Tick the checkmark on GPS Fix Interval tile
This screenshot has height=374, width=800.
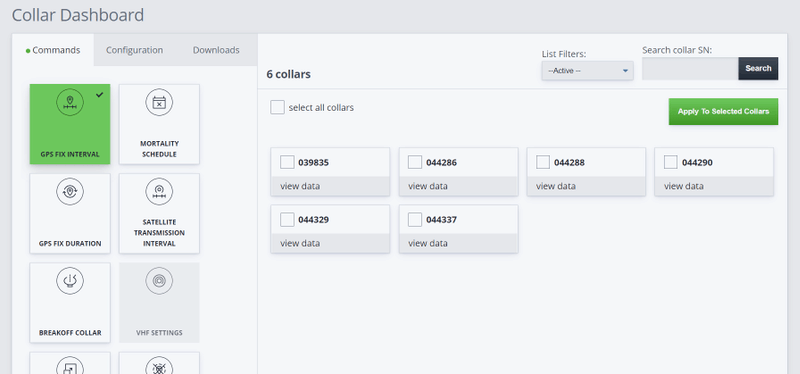point(99,94)
